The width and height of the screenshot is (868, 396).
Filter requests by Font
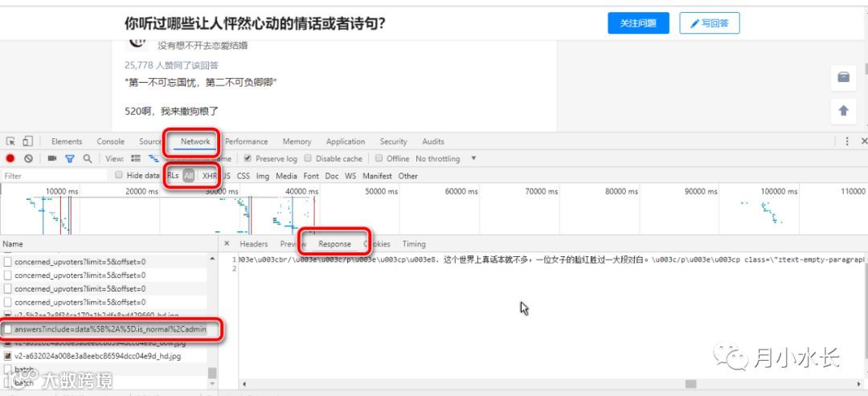311,176
